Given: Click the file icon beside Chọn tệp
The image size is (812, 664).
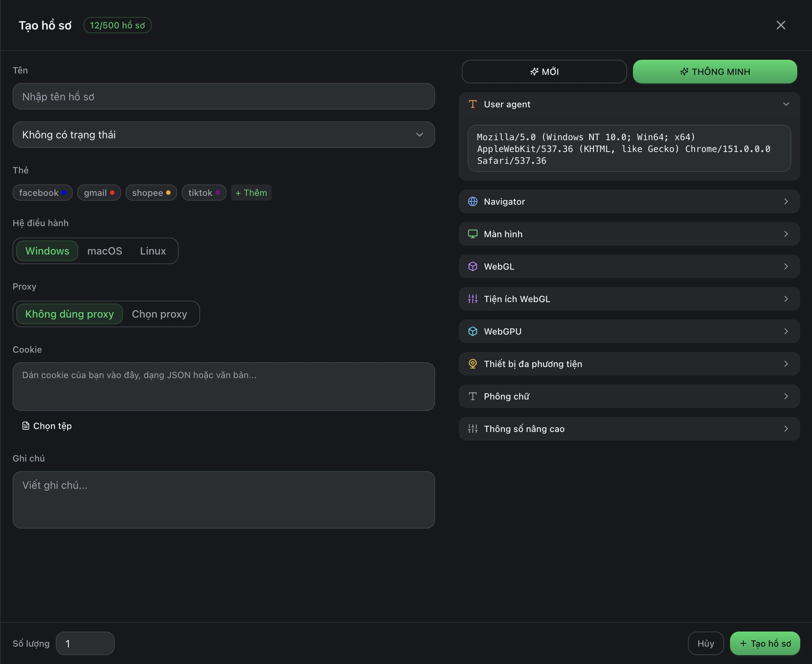Looking at the screenshot, I should [25, 426].
